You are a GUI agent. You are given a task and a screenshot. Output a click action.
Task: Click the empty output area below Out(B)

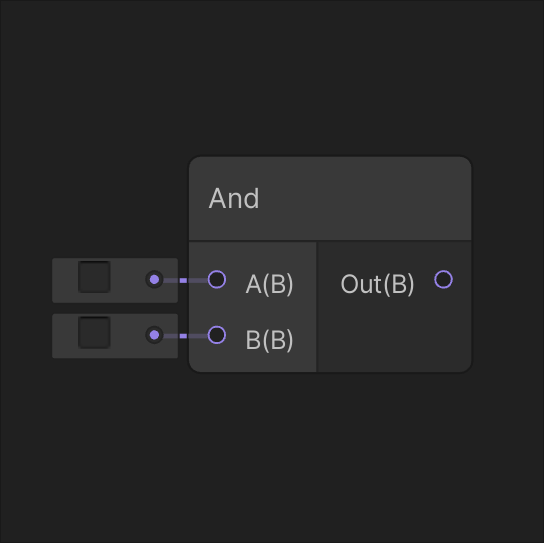point(394,335)
